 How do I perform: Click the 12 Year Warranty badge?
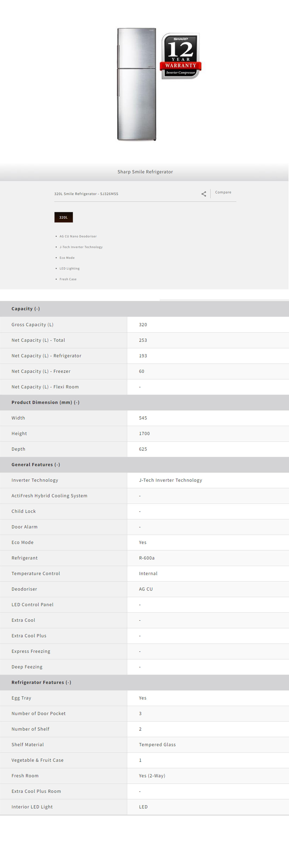tap(181, 56)
